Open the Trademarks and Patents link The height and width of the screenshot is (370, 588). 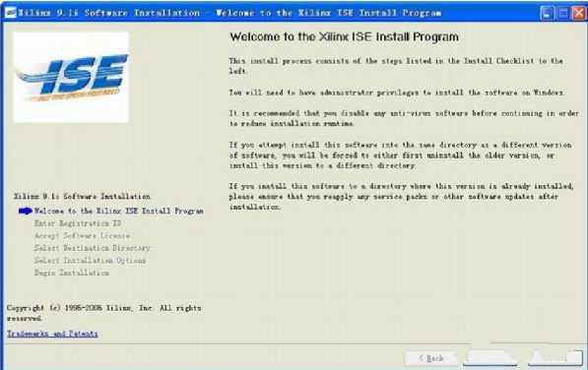tap(52, 334)
